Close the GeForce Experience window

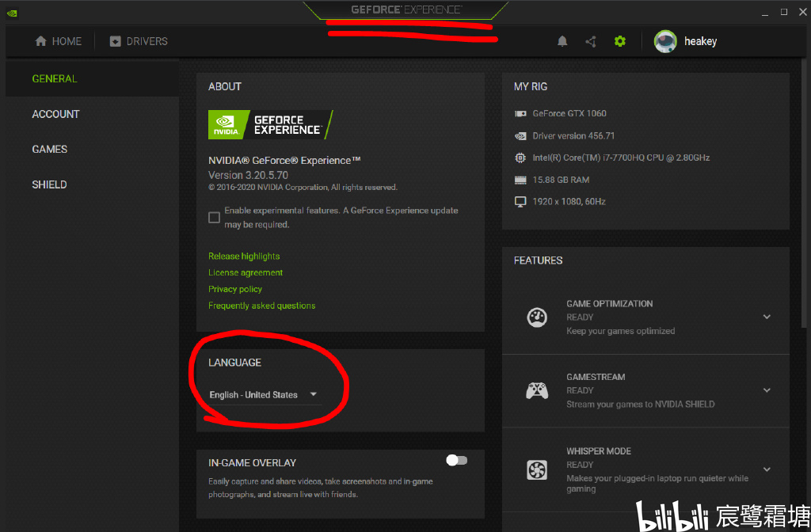pos(803,12)
